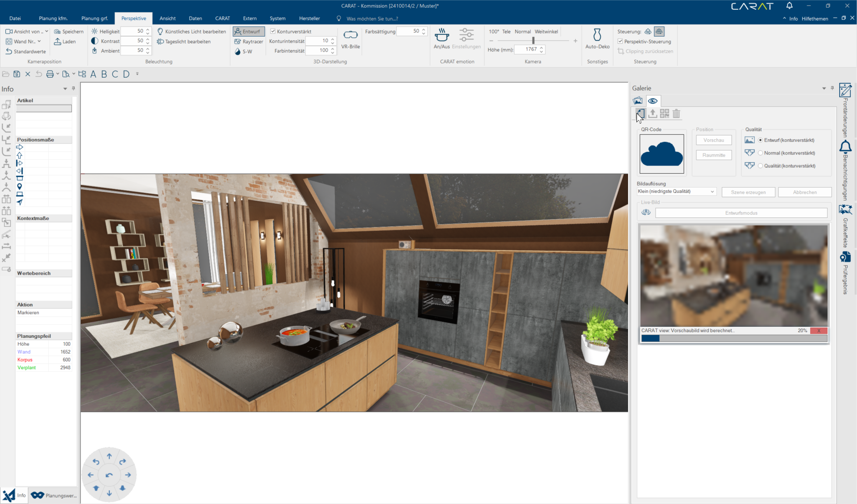Open the Planung grf. ribbon tab
The height and width of the screenshot is (504, 857).
(95, 18)
